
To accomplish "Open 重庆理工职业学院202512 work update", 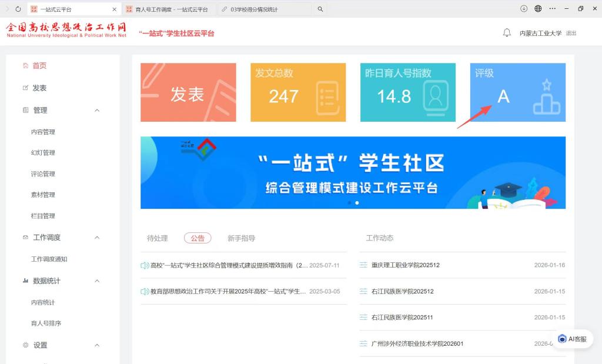I will (405, 265).
